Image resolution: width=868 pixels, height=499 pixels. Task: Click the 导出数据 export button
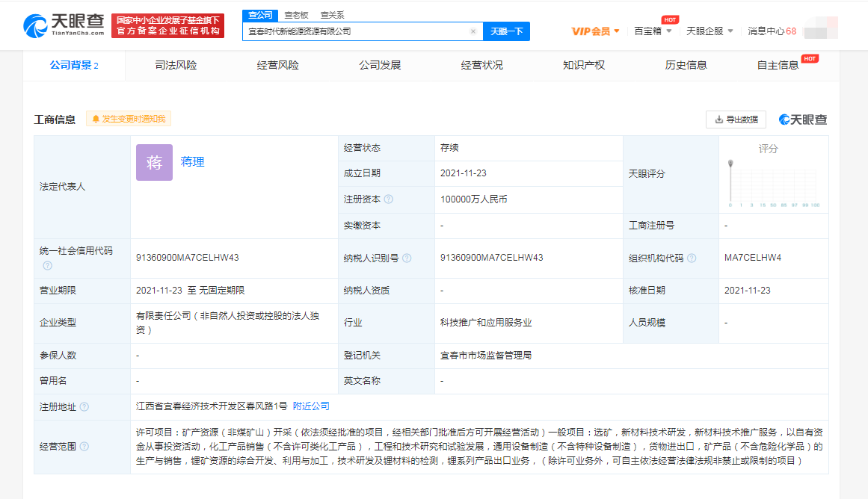[736, 120]
